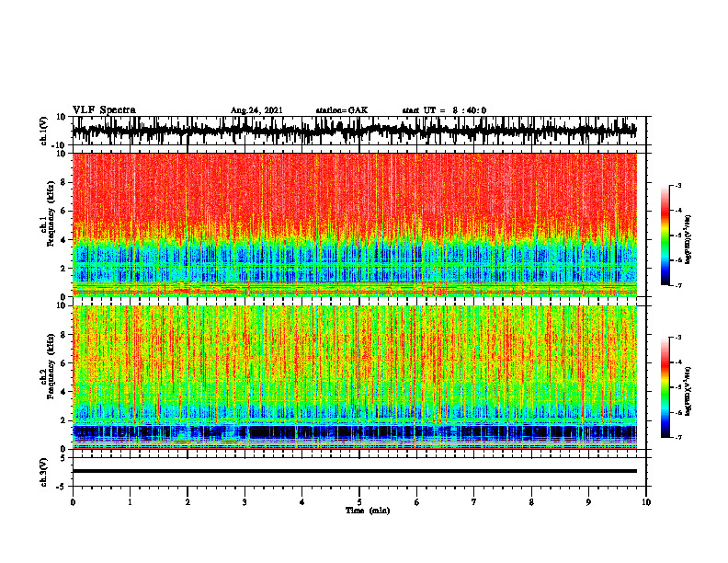This screenshot has height=563, width=728.
Task: Click the "-7" label on ch.1 colorbar
Action: pos(677,285)
